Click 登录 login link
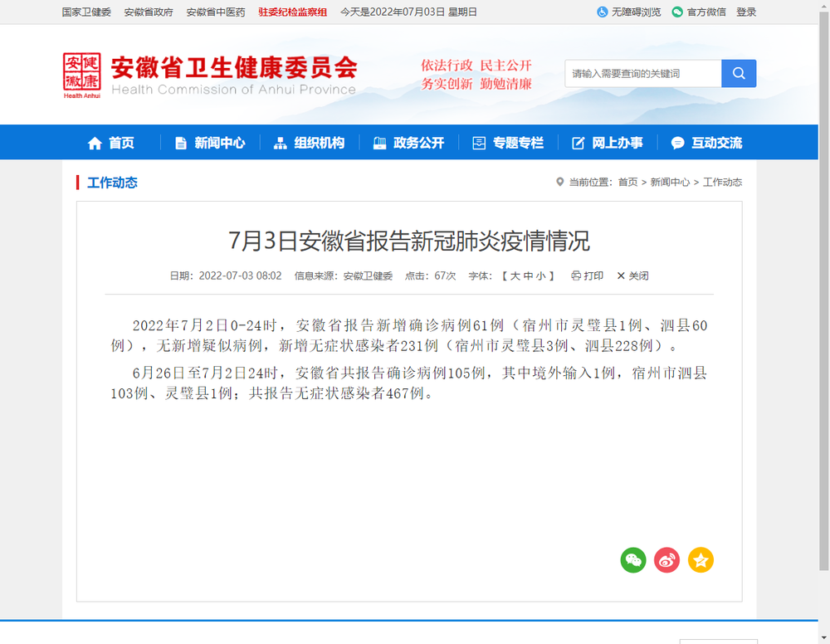 pyautogui.click(x=746, y=12)
